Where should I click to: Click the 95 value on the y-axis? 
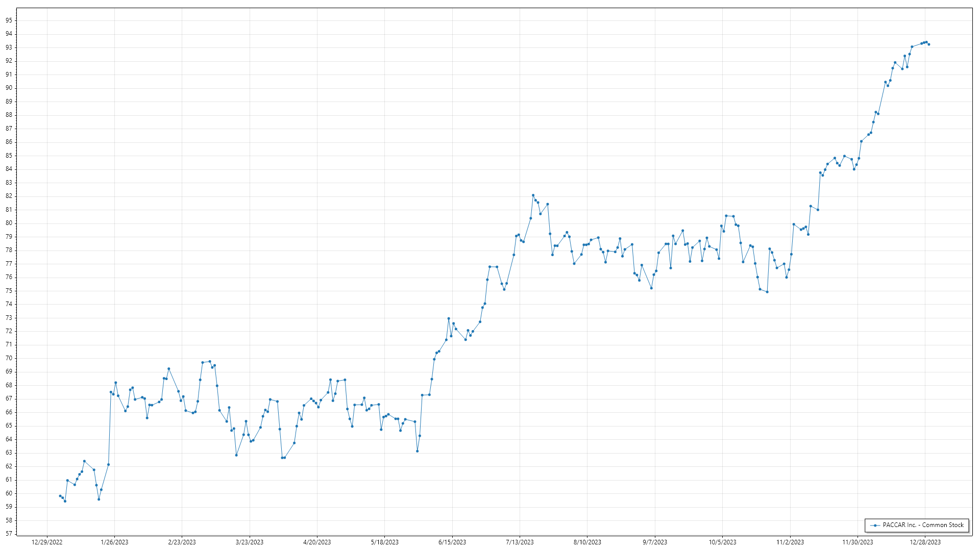click(x=9, y=20)
